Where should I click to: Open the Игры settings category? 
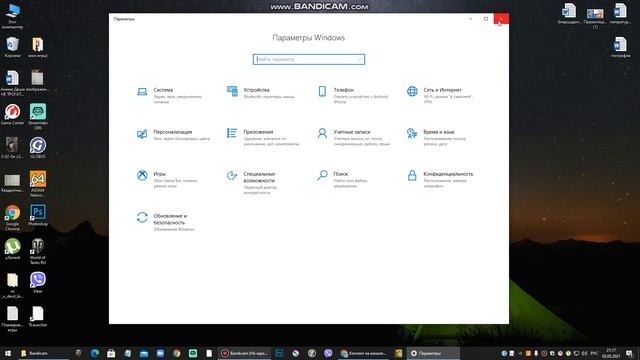point(167,180)
